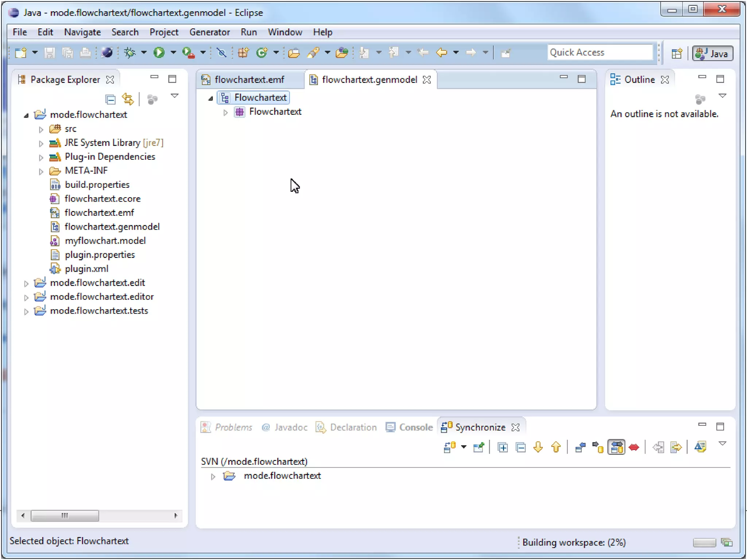Expand the src folder node
Screen dimensions: 747x560
pos(41,129)
